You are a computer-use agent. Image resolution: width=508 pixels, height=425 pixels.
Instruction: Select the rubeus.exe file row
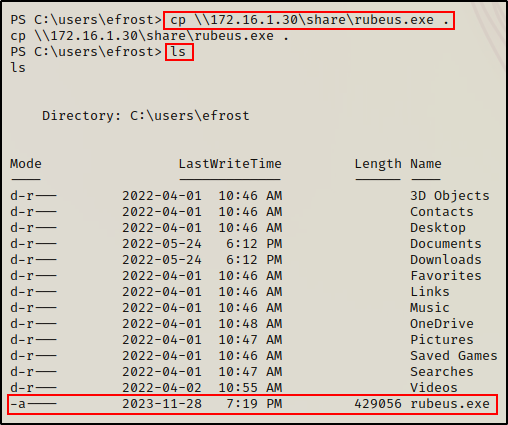pos(252,404)
